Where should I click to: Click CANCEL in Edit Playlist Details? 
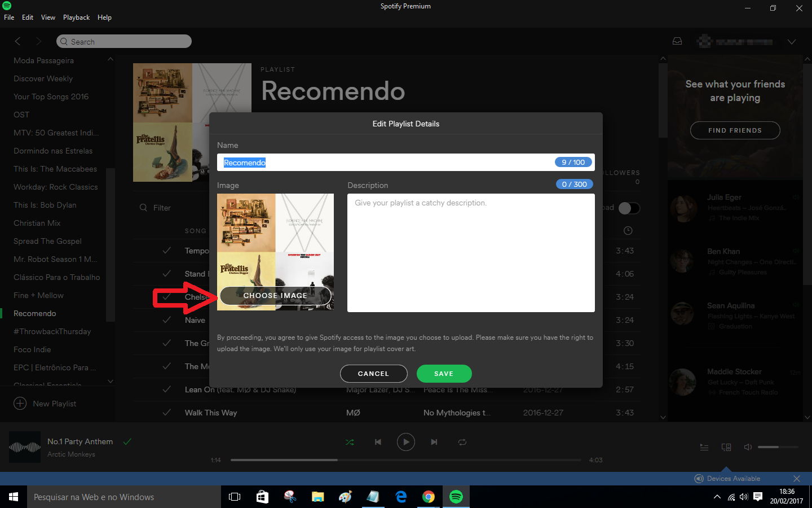[373, 374]
